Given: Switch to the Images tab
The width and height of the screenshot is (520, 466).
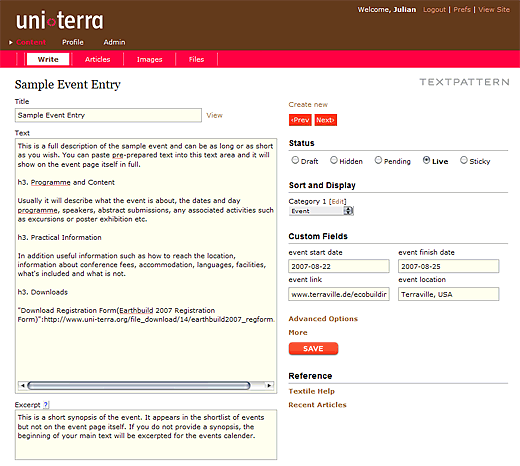Looking at the screenshot, I should [x=150, y=59].
